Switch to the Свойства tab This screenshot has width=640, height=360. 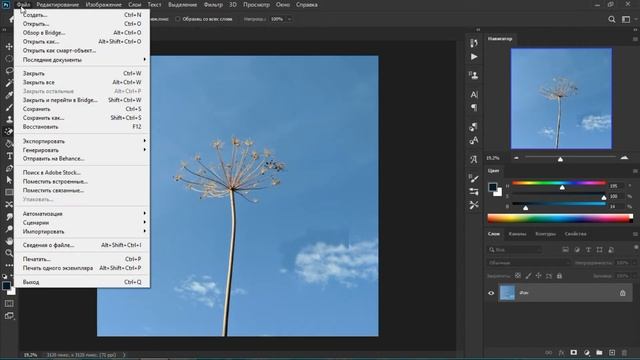575,234
